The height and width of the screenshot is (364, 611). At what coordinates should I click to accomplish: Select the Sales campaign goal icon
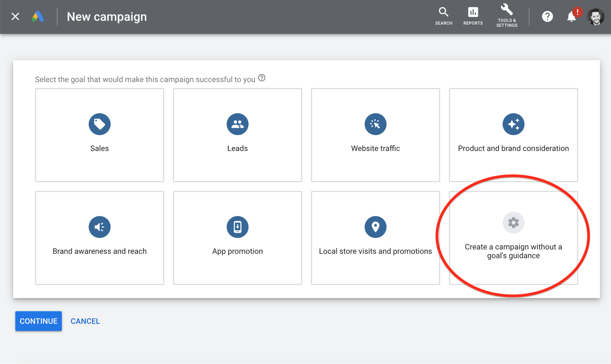pos(99,123)
